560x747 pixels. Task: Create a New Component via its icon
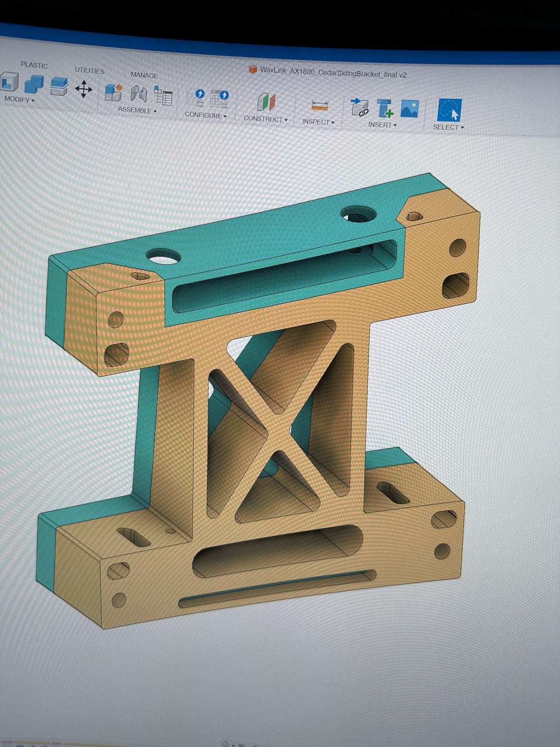pos(113,92)
